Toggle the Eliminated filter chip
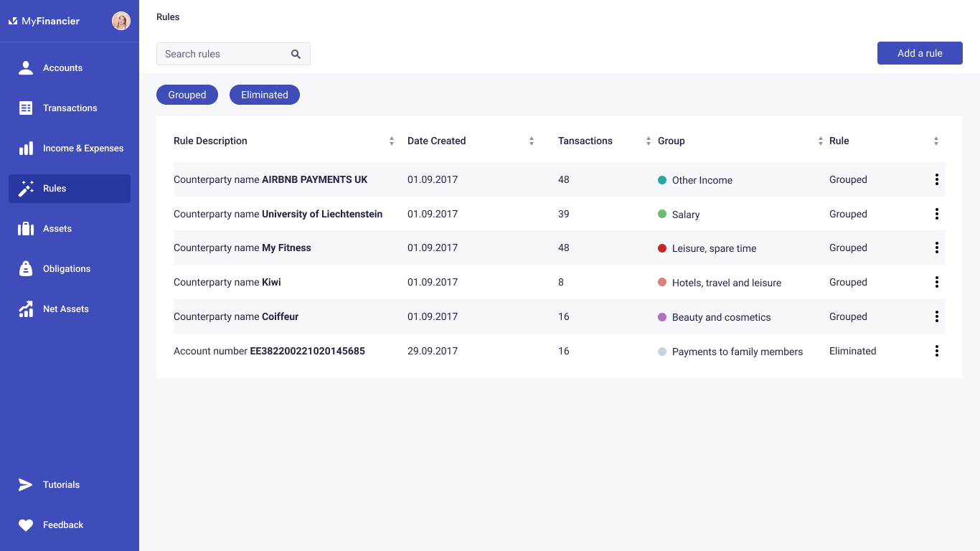 [x=265, y=95]
